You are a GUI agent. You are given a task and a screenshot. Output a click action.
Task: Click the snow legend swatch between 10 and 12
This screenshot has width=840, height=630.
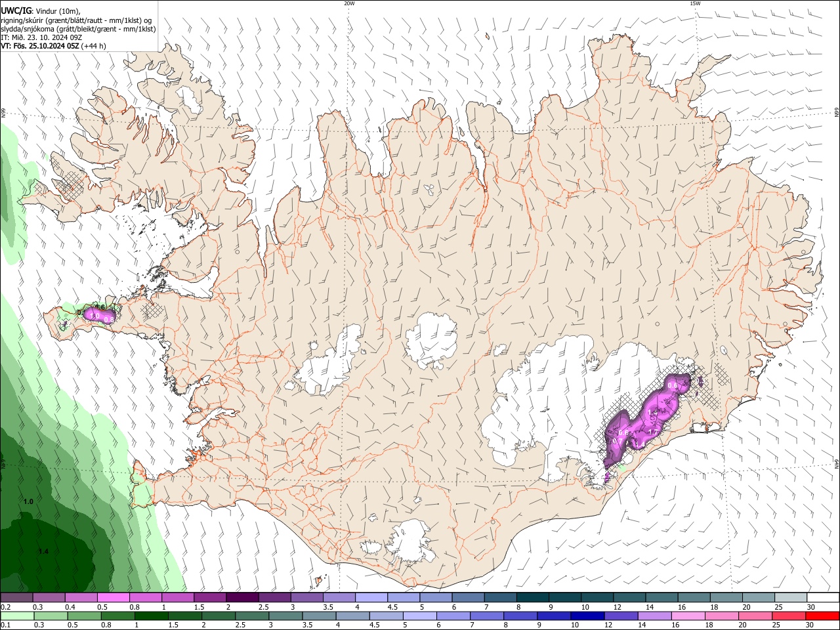tap(597, 597)
